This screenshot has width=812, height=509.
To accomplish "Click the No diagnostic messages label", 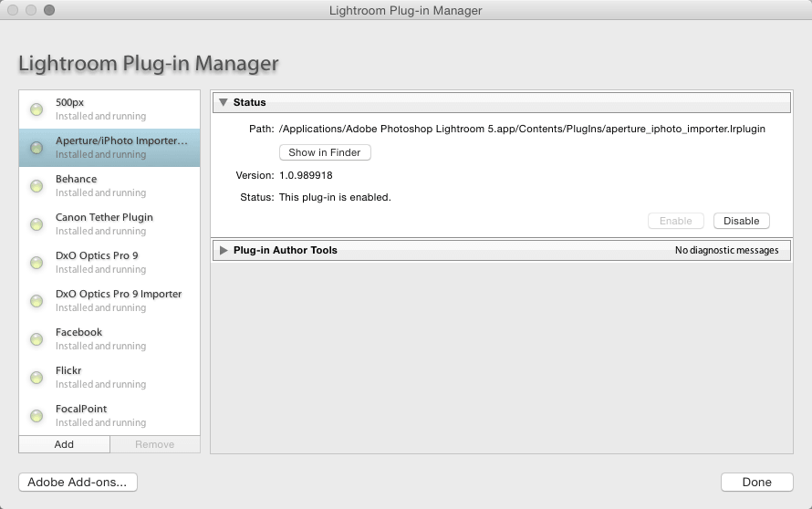I will point(726,250).
